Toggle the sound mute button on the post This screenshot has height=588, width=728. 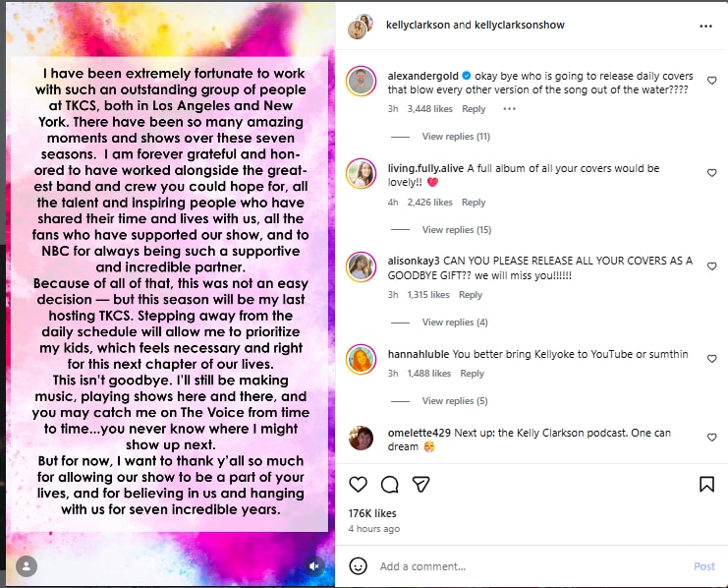[x=313, y=565]
